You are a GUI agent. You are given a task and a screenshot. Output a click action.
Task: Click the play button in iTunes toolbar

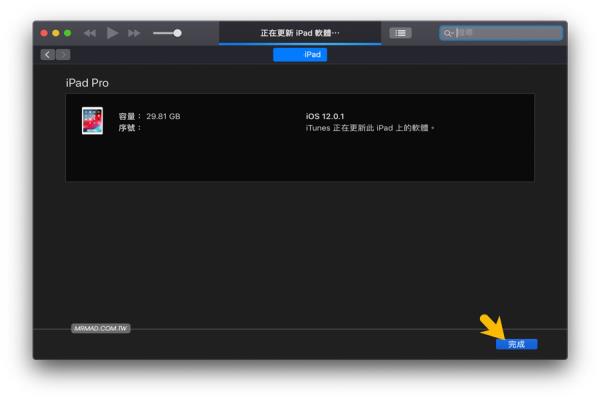112,33
